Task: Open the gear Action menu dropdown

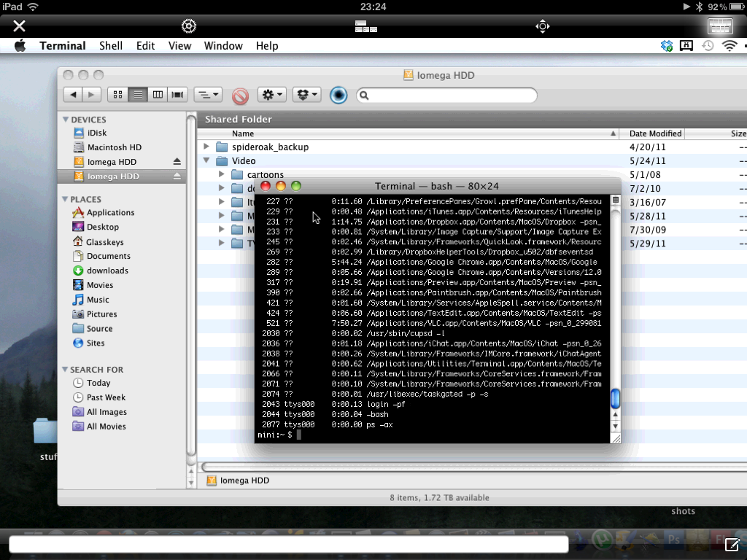Action: (273, 95)
